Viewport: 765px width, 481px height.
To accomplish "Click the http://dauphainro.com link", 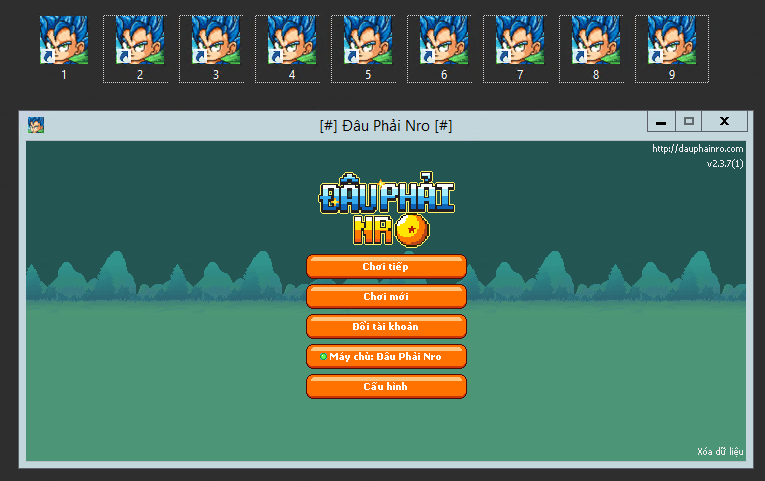I will coord(697,149).
